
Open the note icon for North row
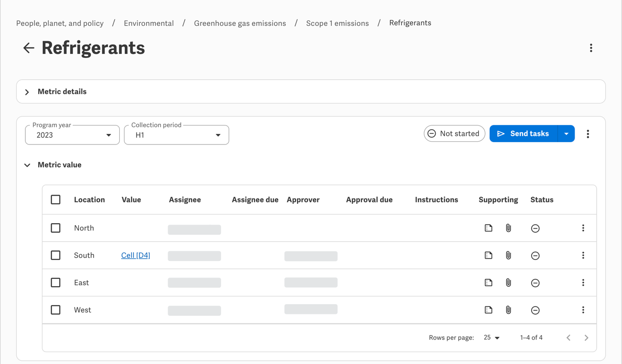488,228
